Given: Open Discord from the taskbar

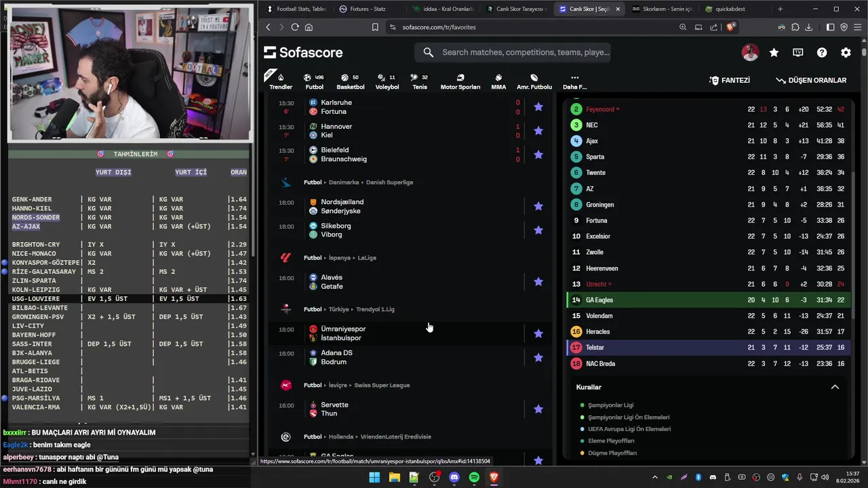Looking at the screenshot, I should tap(454, 477).
